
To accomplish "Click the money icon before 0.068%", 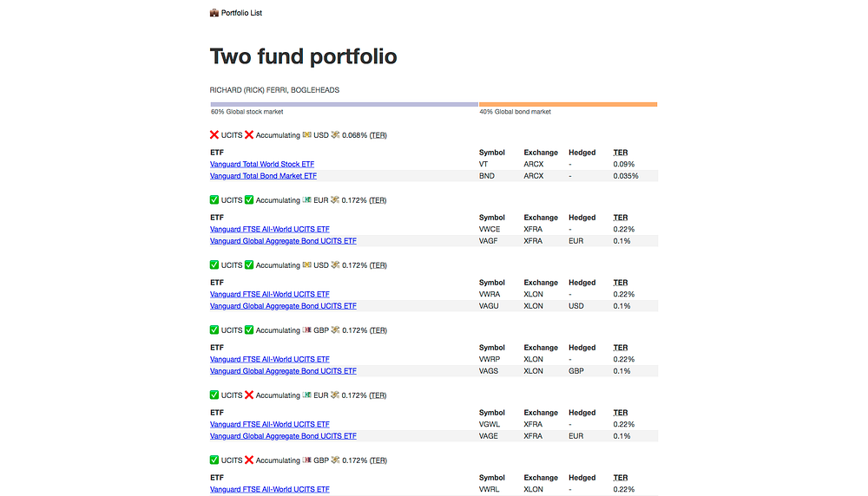I will (x=335, y=135).
